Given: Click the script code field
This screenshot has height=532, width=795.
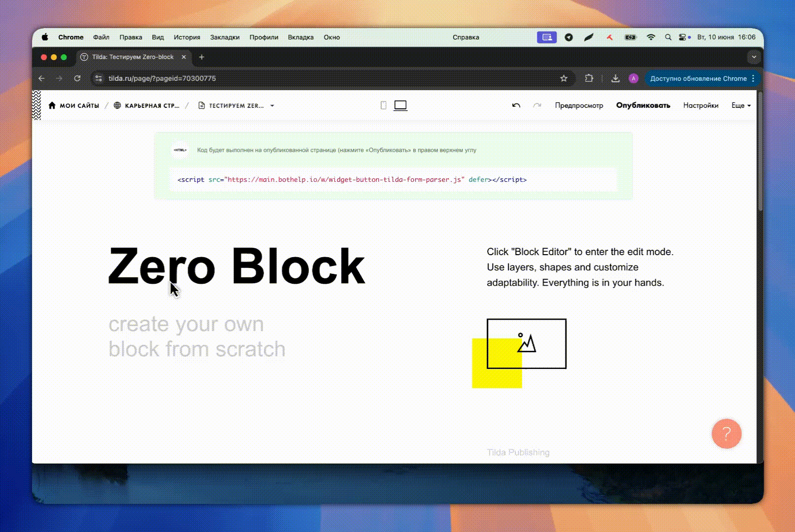Looking at the screenshot, I should coord(393,180).
